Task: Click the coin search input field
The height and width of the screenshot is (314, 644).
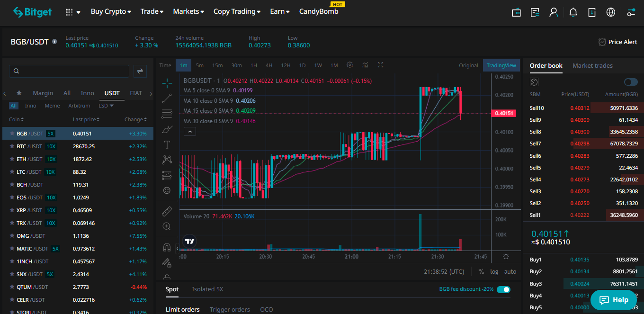Action: click(69, 71)
